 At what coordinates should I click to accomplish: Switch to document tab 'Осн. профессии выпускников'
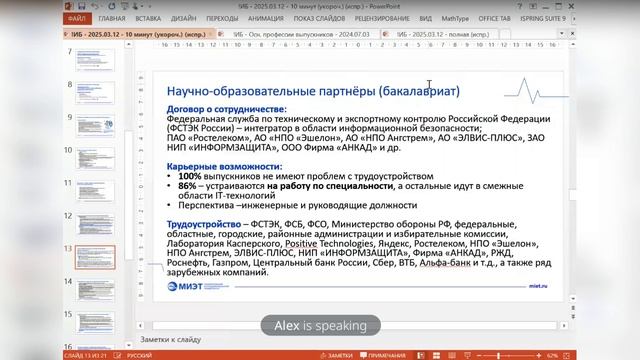[x=298, y=34]
